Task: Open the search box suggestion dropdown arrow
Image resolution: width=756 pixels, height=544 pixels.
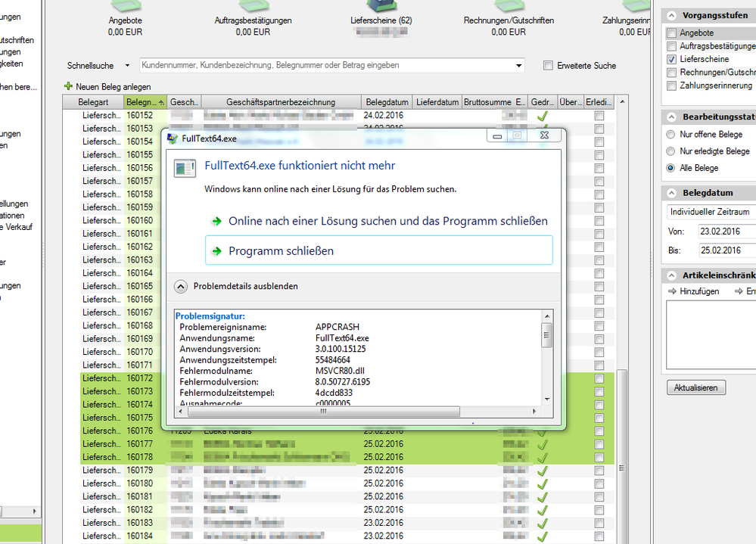Action: click(x=519, y=66)
